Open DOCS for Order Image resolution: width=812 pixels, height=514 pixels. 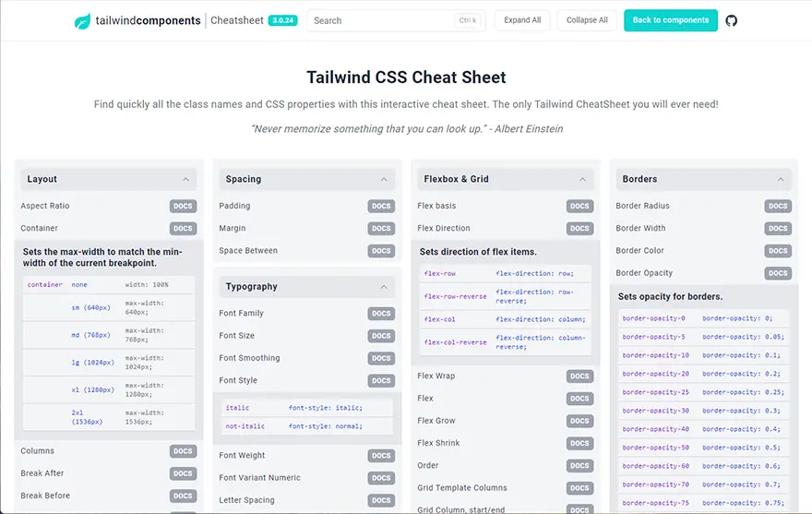point(579,465)
